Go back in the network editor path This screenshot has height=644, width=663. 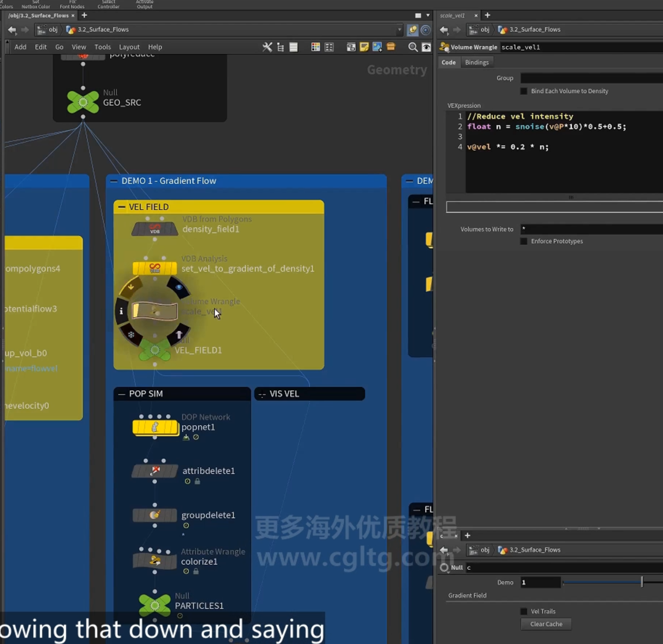click(12, 30)
